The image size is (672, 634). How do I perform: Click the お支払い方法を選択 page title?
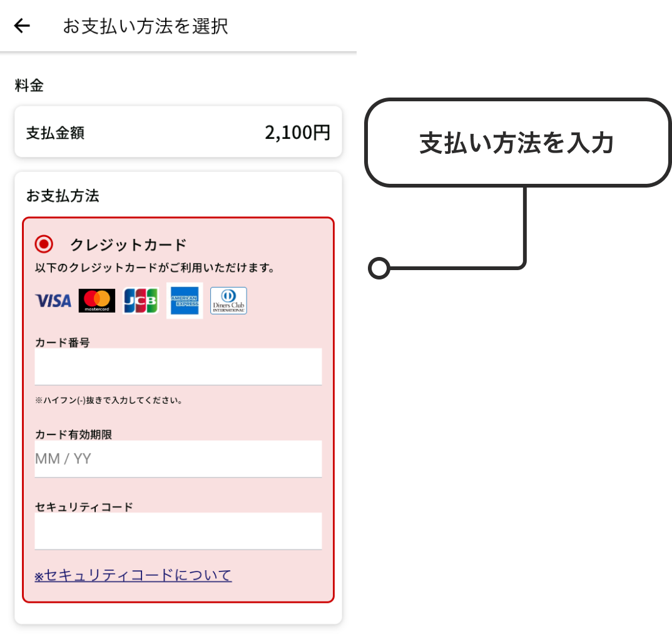click(x=145, y=26)
